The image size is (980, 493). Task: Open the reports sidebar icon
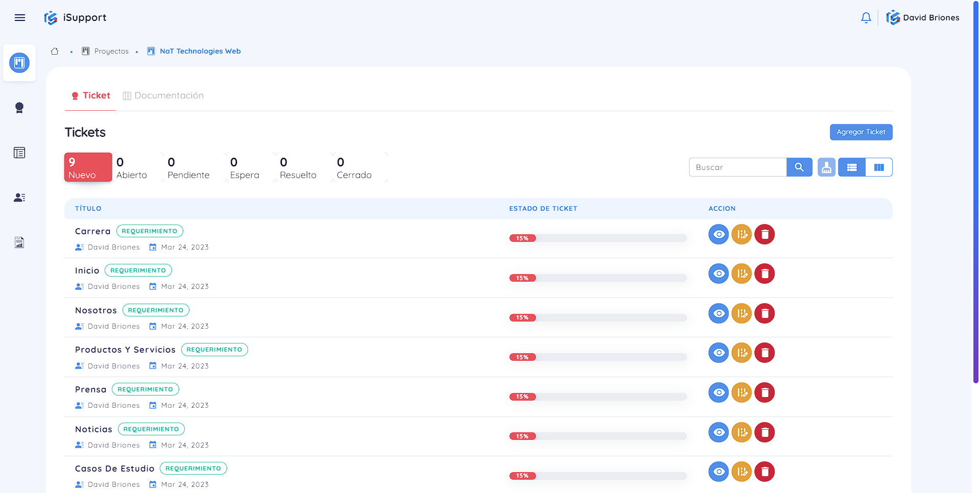click(x=19, y=242)
